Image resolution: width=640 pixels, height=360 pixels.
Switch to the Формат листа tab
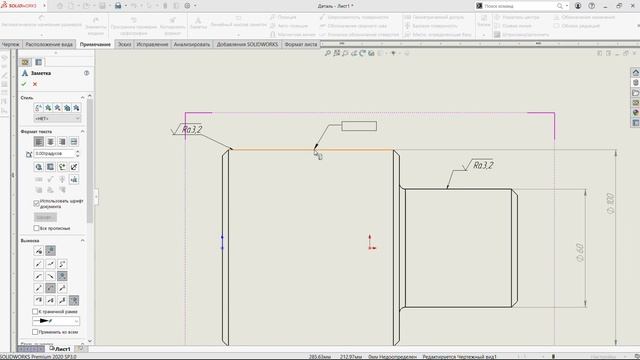tap(301, 44)
